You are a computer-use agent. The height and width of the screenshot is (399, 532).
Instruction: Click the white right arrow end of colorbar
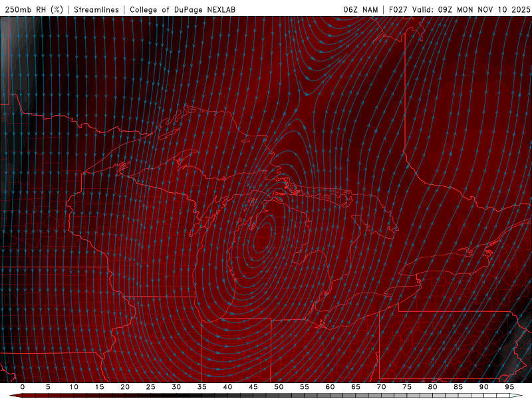point(517,396)
